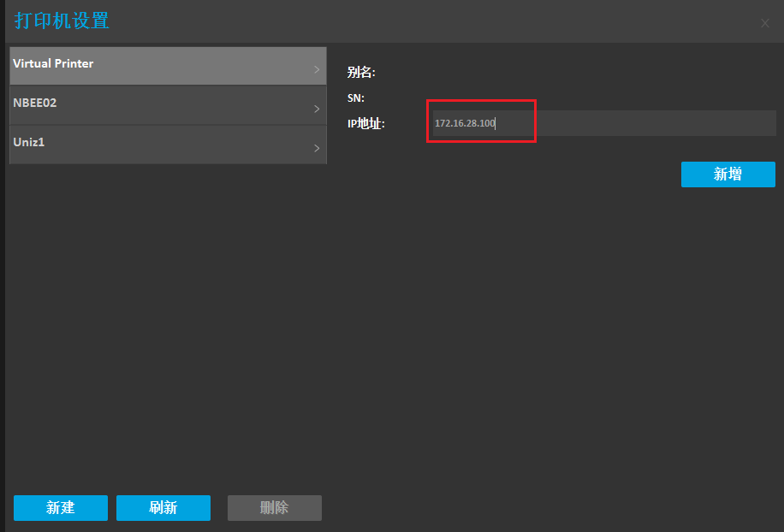Expand the Virtual Printer chevron arrow
This screenshot has width=784, height=532.
(317, 69)
